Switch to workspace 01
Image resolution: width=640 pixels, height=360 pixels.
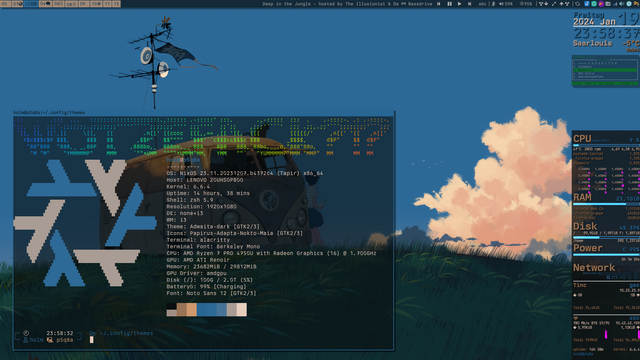tap(17, 4)
